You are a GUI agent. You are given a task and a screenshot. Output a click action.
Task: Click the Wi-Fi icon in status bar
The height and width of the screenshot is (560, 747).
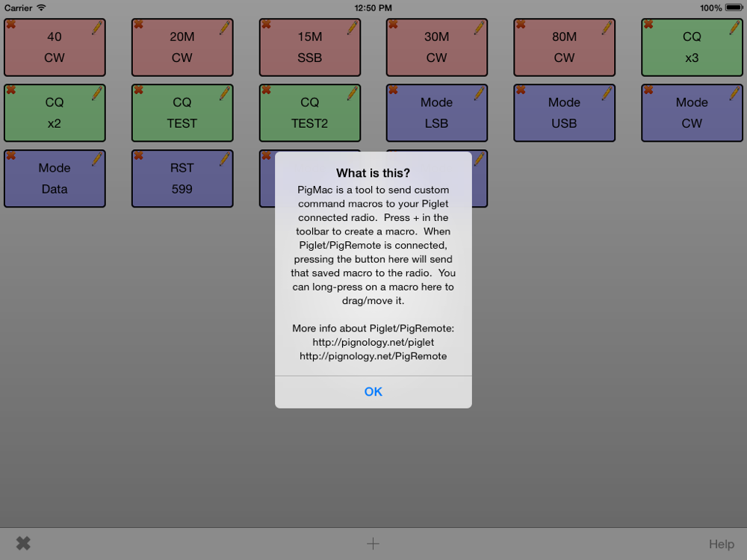point(41,7)
